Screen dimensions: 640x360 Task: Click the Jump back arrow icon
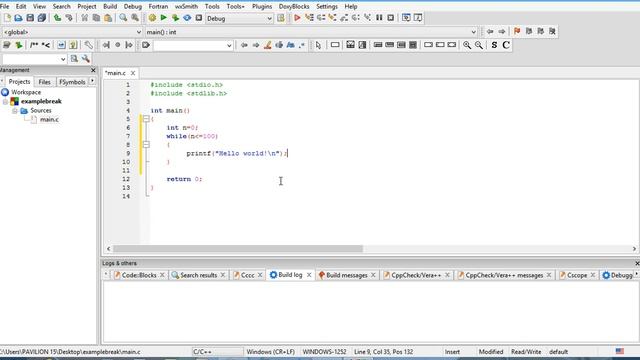490,31
